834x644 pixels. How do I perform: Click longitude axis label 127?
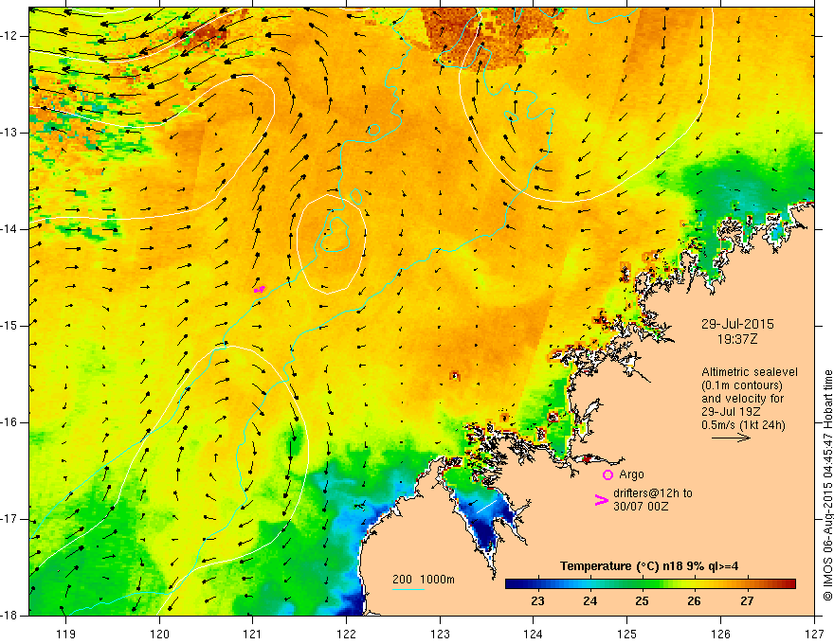point(814,634)
